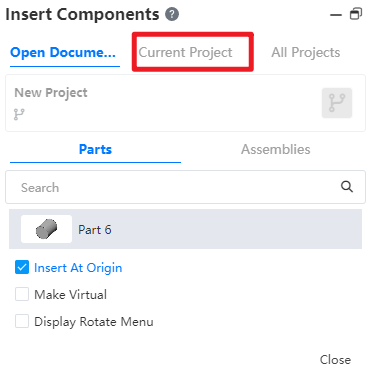Choose the Part 6 list entry text
Screen dimensions: 369x380
coord(95,230)
